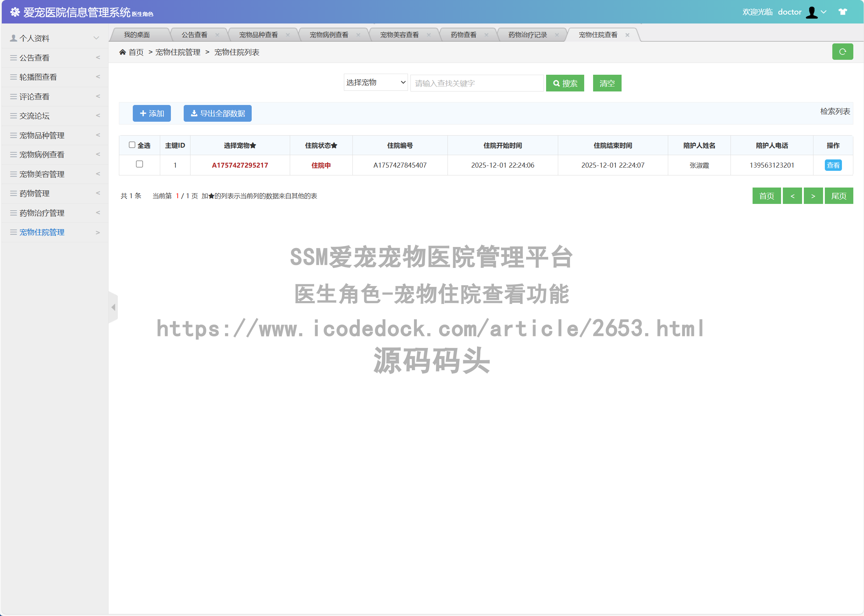Viewport: 864px width, 616px height.
Task: Tick the checkbox for row ID 1
Action: tap(139, 164)
